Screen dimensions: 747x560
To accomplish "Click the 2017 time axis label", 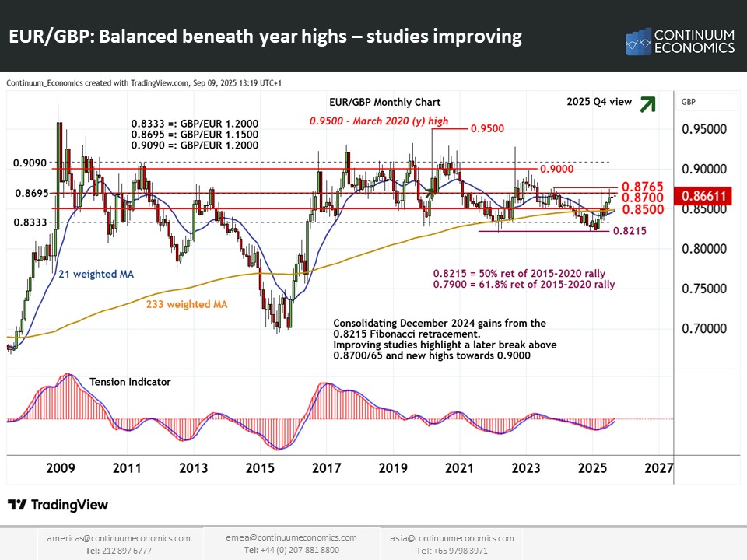I will tap(326, 468).
